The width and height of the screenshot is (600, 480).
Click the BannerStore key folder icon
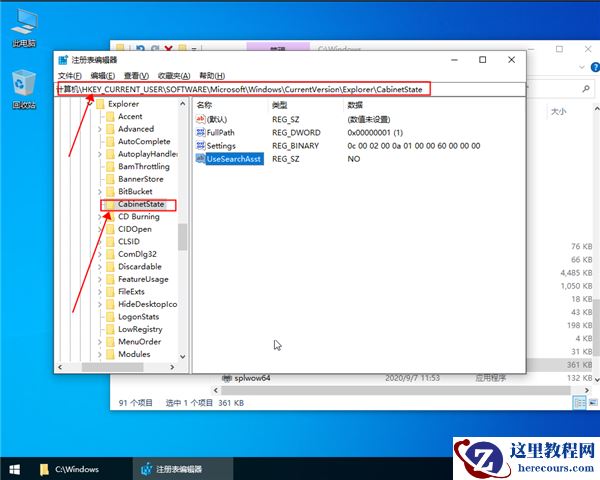coord(110,179)
